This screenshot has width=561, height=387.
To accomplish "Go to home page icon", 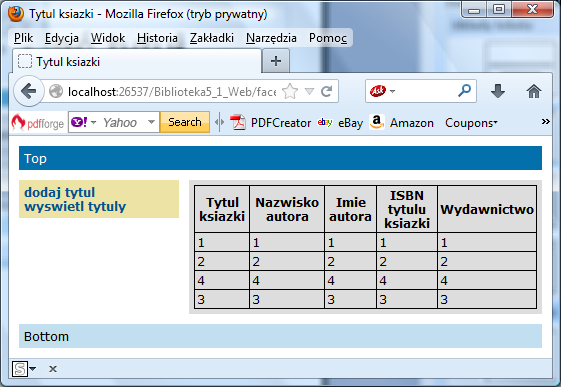I will point(533,91).
